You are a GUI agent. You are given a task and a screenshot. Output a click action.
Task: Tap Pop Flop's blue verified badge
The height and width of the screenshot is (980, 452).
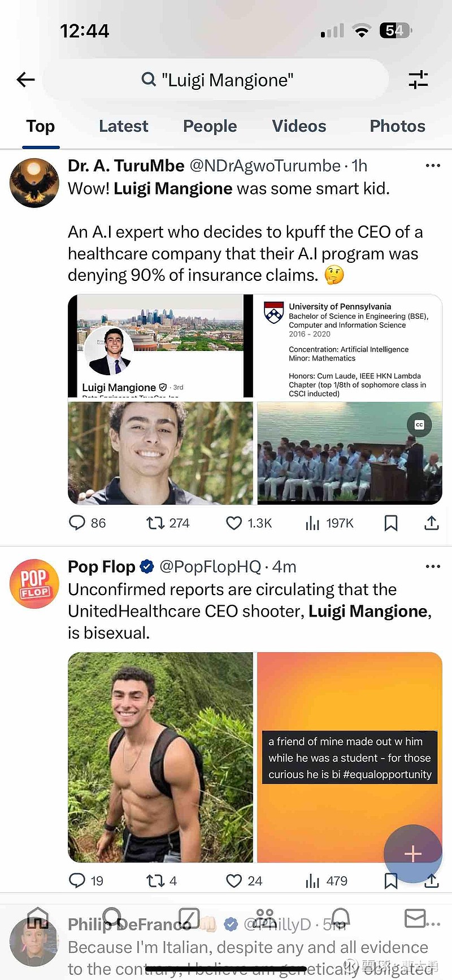click(x=146, y=566)
